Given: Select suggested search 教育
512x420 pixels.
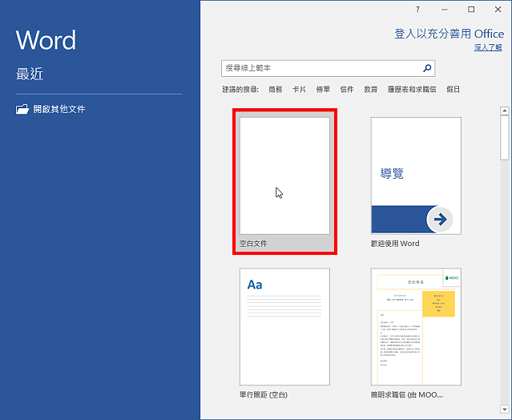Looking at the screenshot, I should tap(371, 90).
